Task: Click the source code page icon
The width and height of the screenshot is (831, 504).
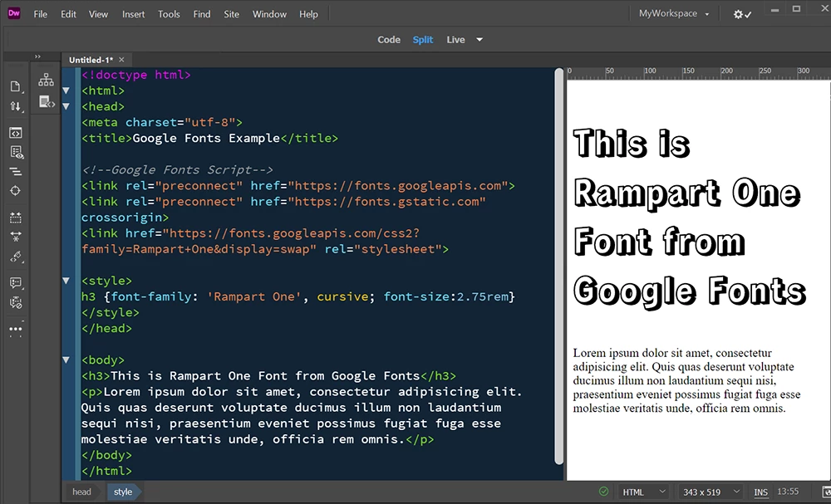Action: 47,101
